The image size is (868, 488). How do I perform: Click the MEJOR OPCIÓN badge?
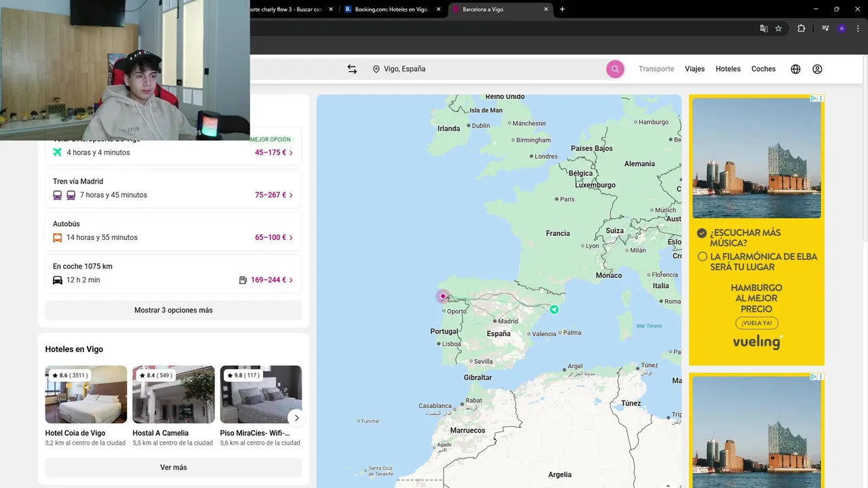pyautogui.click(x=271, y=140)
